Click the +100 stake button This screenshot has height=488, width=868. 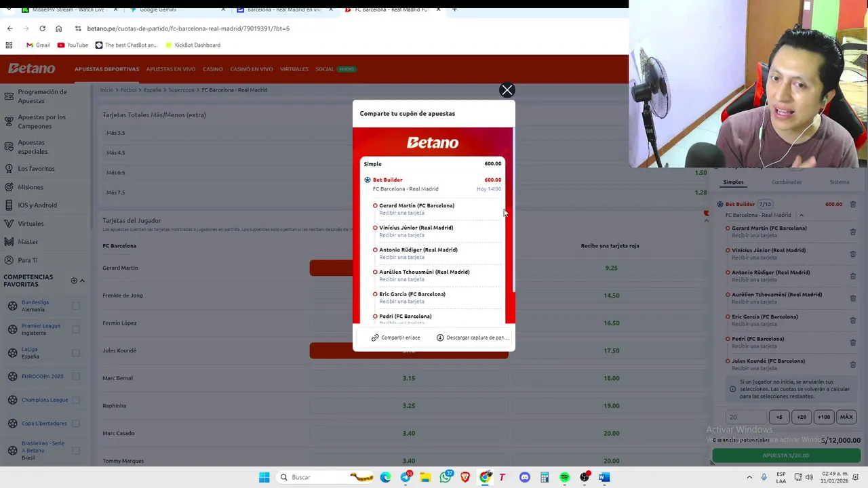click(x=824, y=418)
